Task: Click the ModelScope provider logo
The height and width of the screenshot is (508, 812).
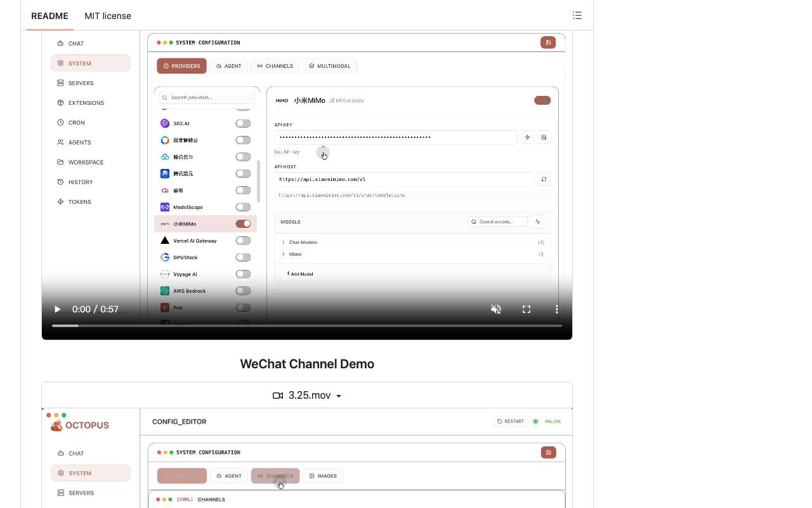Action: pos(165,207)
